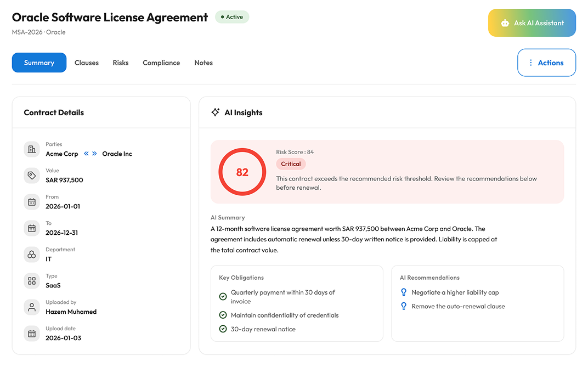Select the Notes tab
The image size is (588, 367).
pos(203,63)
